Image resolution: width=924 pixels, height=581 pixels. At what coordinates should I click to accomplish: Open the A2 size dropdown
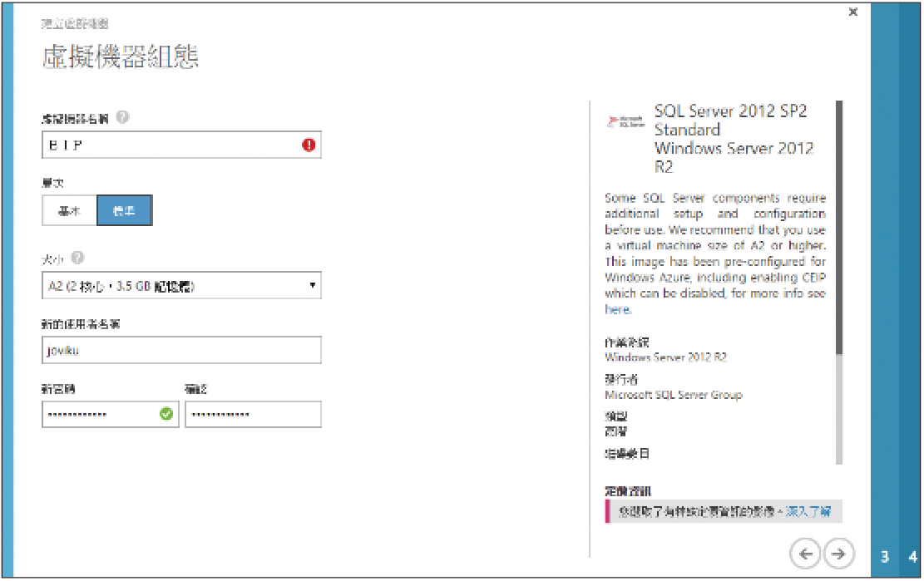pyautogui.click(x=181, y=285)
